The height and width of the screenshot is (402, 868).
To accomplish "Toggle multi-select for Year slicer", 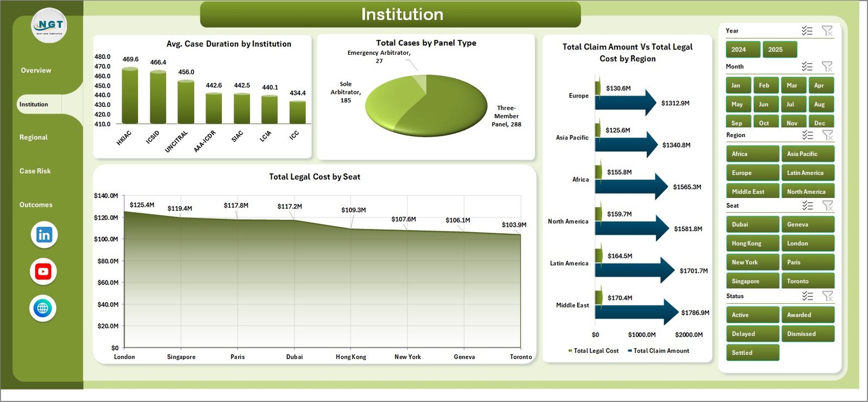I will point(807,31).
